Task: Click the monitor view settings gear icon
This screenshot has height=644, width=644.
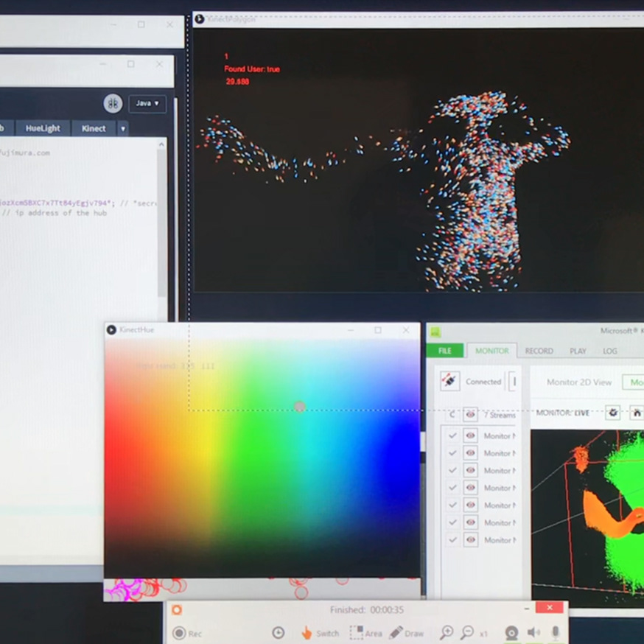Action: (612, 413)
